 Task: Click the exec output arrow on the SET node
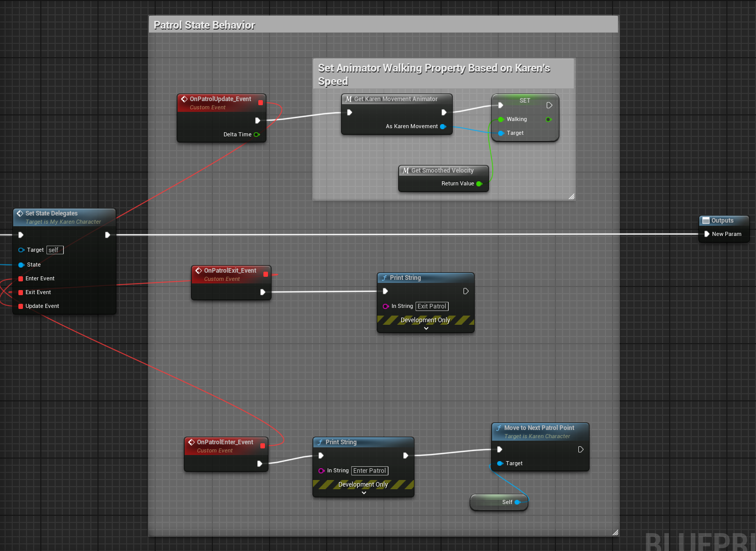pyautogui.click(x=549, y=105)
